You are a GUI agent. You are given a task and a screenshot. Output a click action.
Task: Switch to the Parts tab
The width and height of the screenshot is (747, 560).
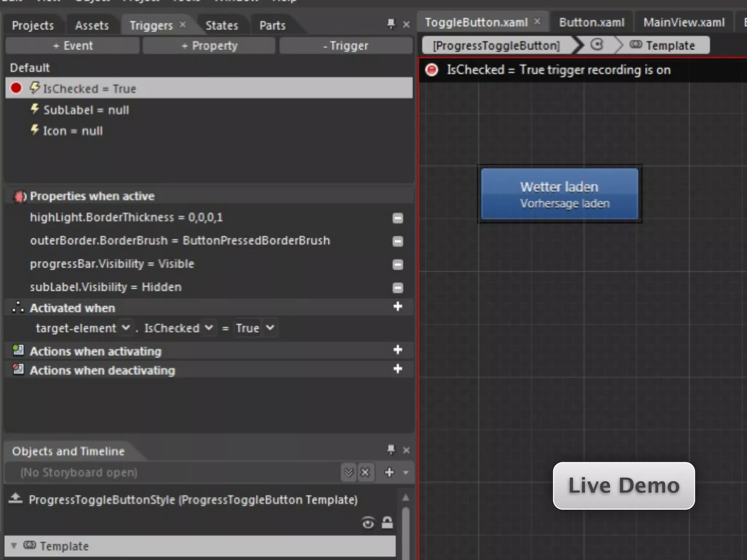point(272,26)
